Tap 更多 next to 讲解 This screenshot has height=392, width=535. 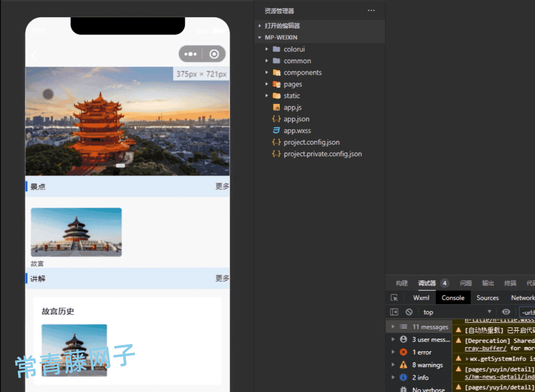[222, 278]
